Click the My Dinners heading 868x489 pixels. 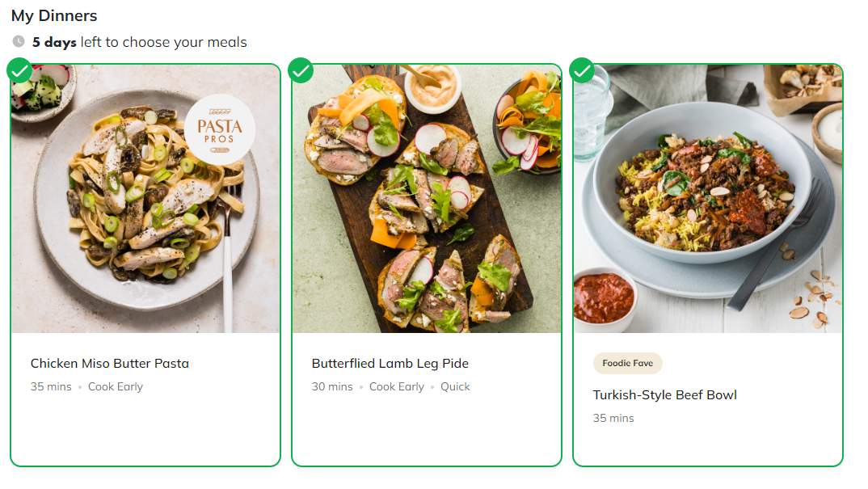[x=54, y=15]
